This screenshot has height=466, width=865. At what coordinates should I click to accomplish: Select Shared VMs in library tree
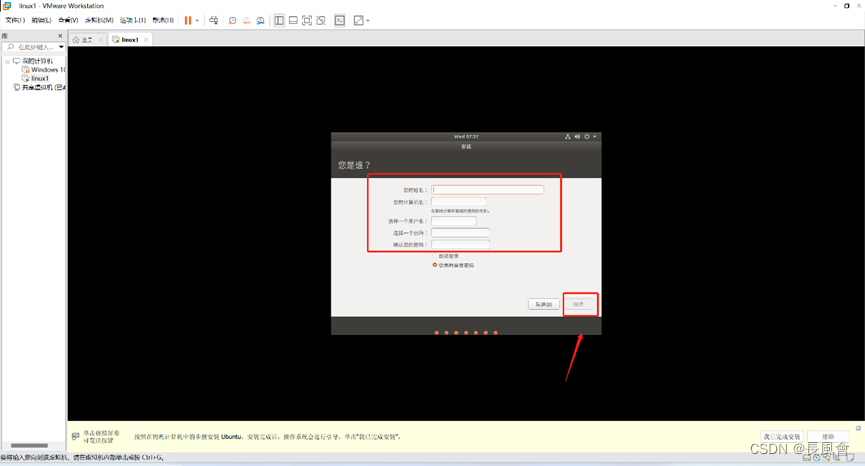click(x=39, y=87)
